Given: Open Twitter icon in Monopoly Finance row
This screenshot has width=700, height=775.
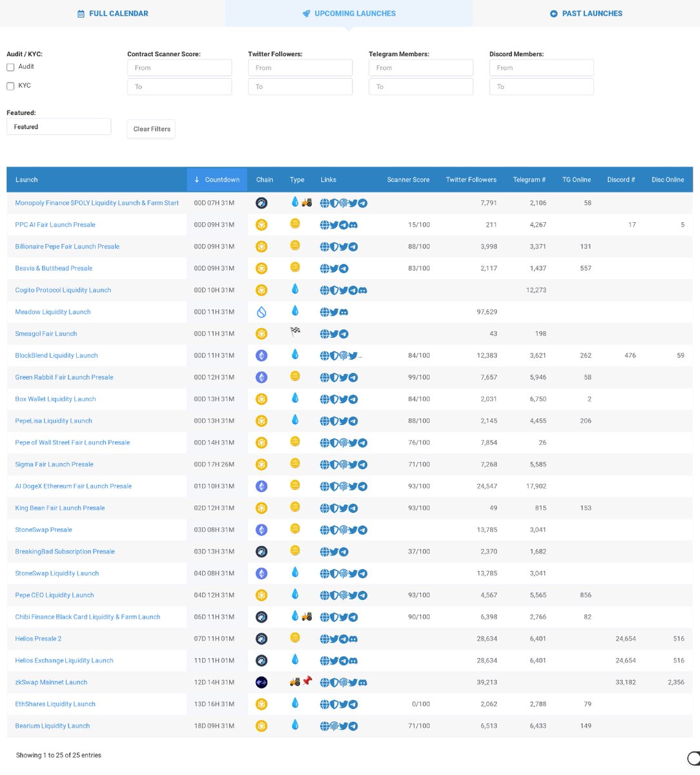Looking at the screenshot, I should 353,203.
